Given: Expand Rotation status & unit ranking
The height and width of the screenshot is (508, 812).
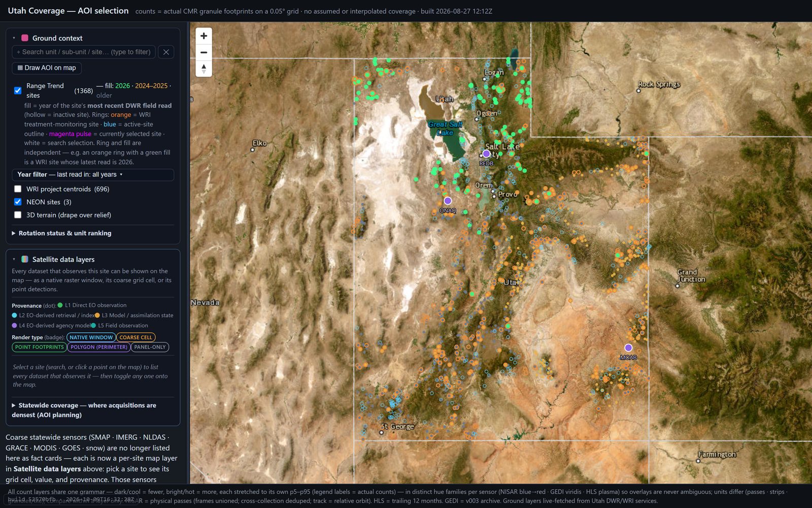Looking at the screenshot, I should [65, 233].
